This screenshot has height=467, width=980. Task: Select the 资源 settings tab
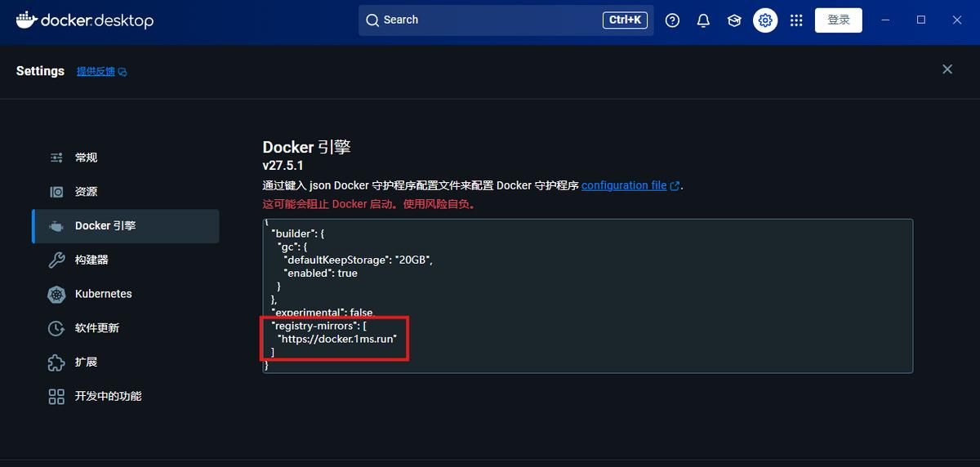click(126, 192)
